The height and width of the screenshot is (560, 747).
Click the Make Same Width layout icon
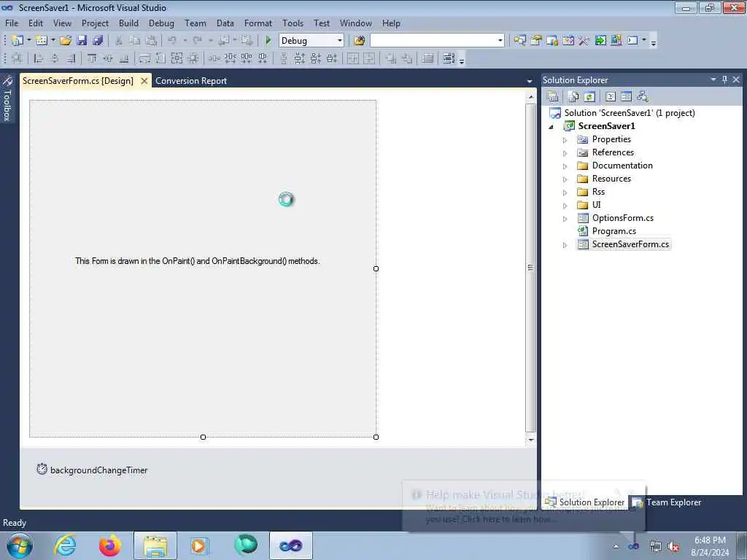coord(144,58)
